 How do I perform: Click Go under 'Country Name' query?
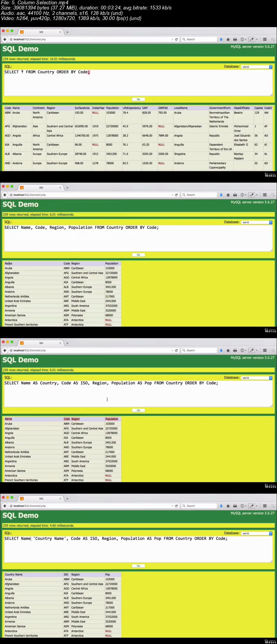coord(138,566)
